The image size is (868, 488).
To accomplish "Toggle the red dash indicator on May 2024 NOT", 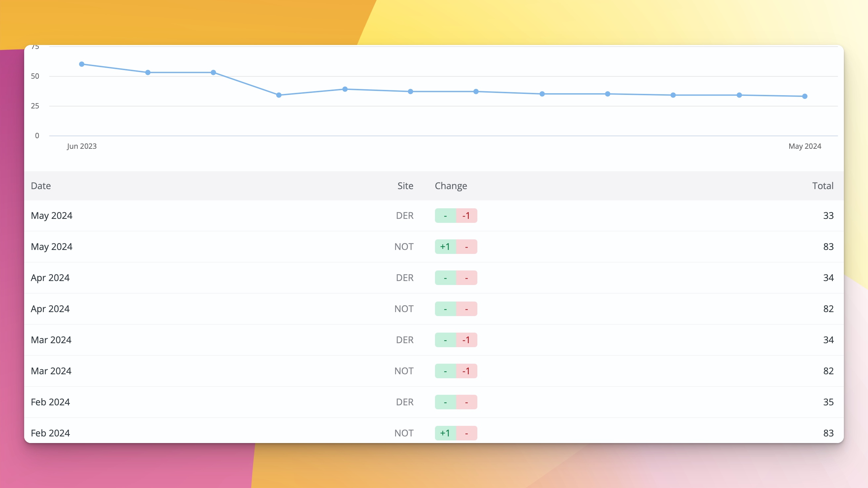I will coord(467,247).
